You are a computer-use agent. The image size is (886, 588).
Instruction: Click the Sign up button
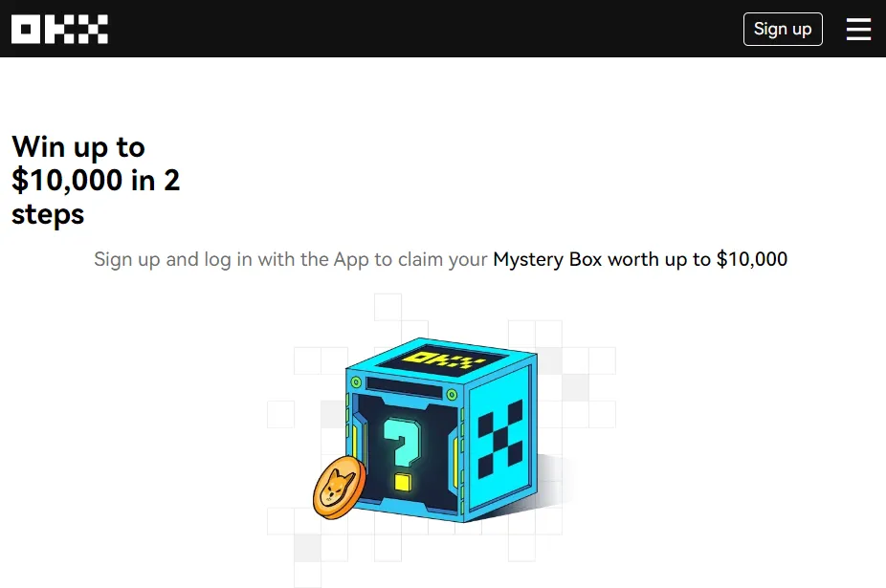pos(783,29)
